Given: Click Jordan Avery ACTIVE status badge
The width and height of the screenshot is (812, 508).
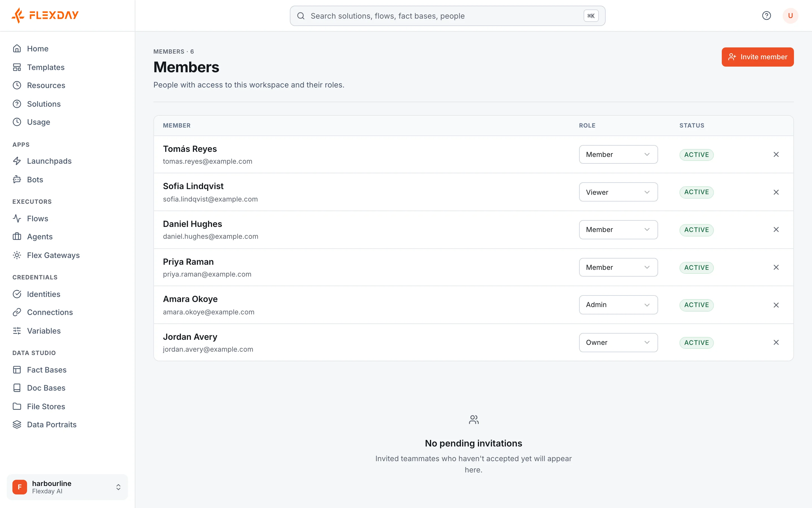Looking at the screenshot, I should click(697, 343).
